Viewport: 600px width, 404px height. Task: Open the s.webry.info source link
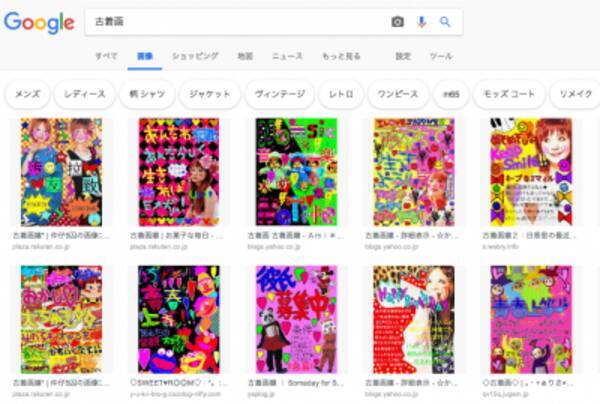tap(501, 247)
